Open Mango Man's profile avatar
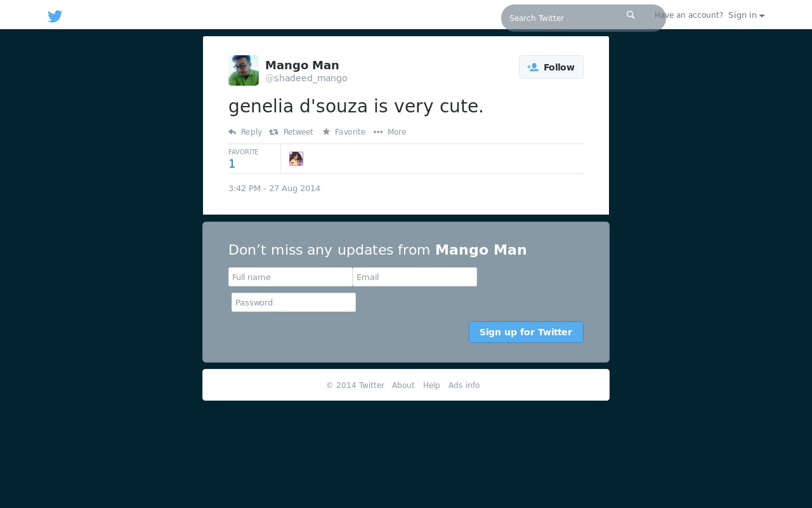Image resolution: width=812 pixels, height=508 pixels. click(x=244, y=70)
